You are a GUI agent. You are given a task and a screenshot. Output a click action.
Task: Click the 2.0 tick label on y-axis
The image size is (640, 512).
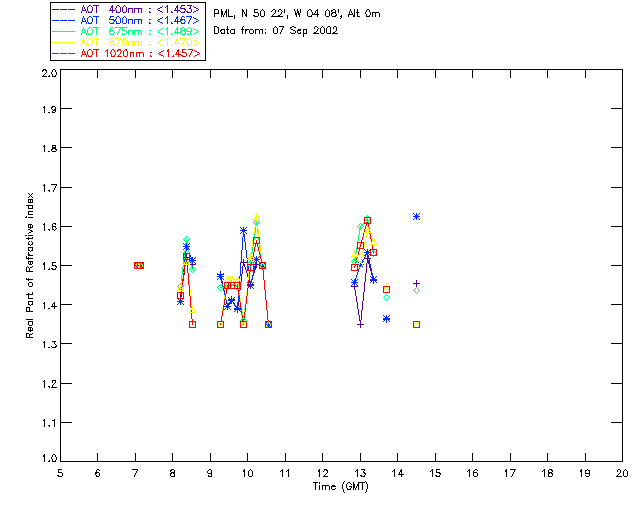point(48,75)
